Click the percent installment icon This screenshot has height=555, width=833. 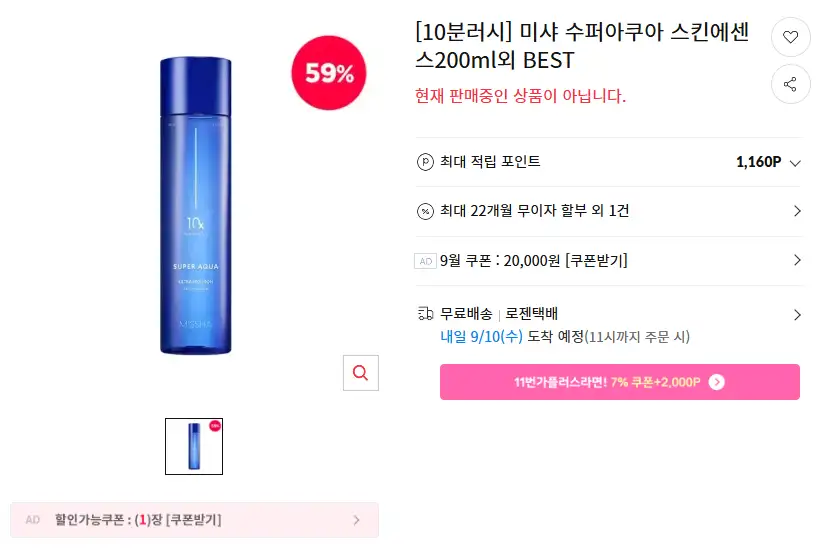pos(425,211)
